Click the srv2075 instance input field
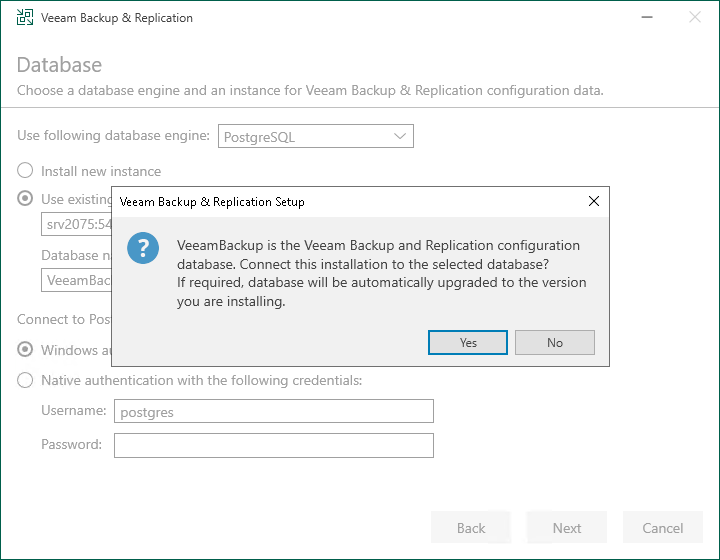 pos(77,224)
